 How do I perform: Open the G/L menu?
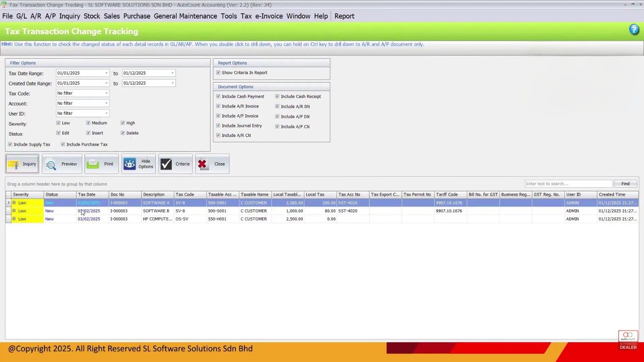tap(21, 16)
